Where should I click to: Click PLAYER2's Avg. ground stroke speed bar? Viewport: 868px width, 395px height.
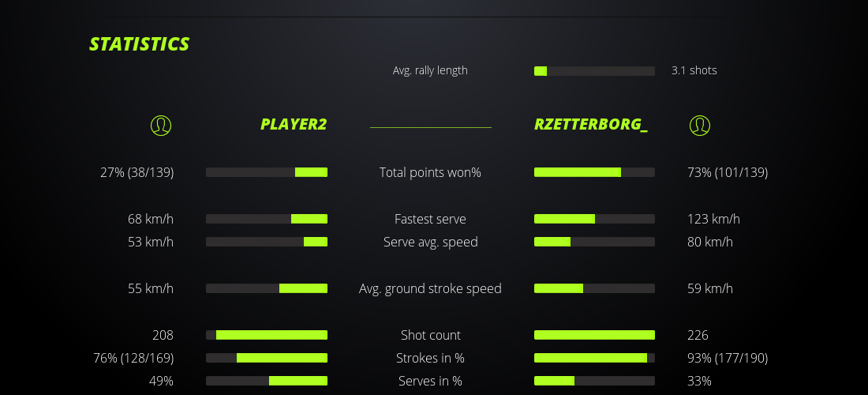(267, 288)
